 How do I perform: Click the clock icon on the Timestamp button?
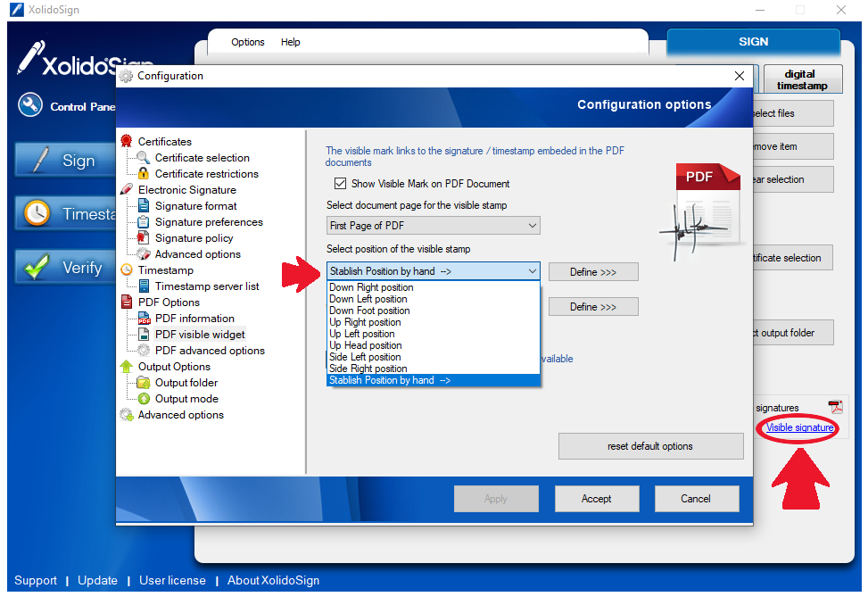point(37,213)
